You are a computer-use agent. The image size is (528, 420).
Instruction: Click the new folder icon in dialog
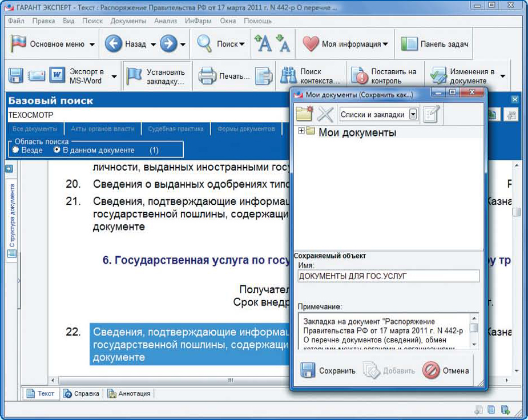(305, 114)
